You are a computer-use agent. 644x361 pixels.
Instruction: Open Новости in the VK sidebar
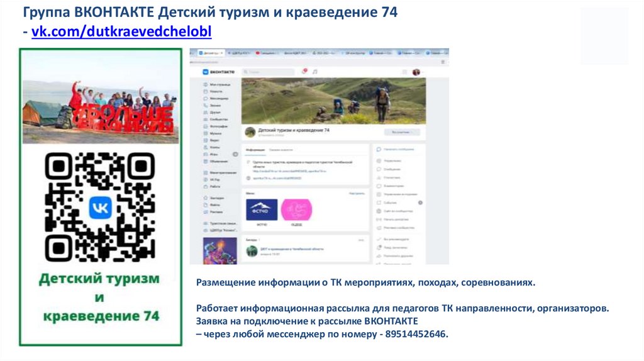tap(214, 92)
